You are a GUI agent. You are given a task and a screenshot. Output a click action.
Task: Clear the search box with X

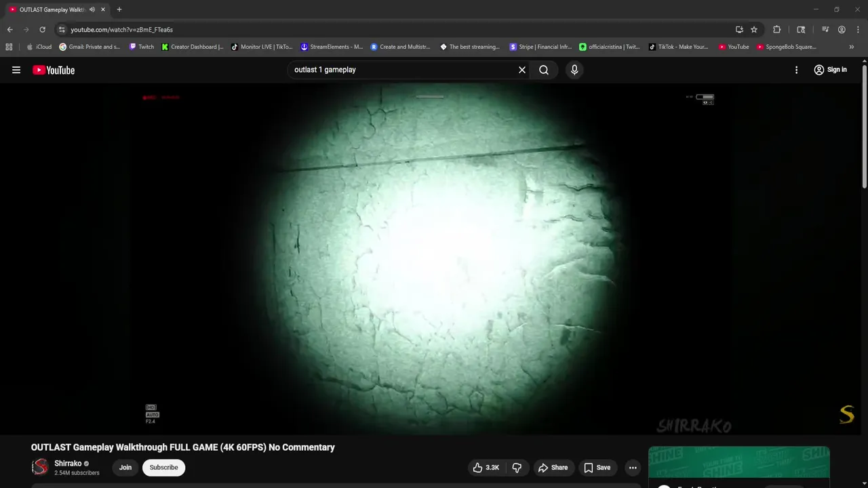tap(522, 70)
